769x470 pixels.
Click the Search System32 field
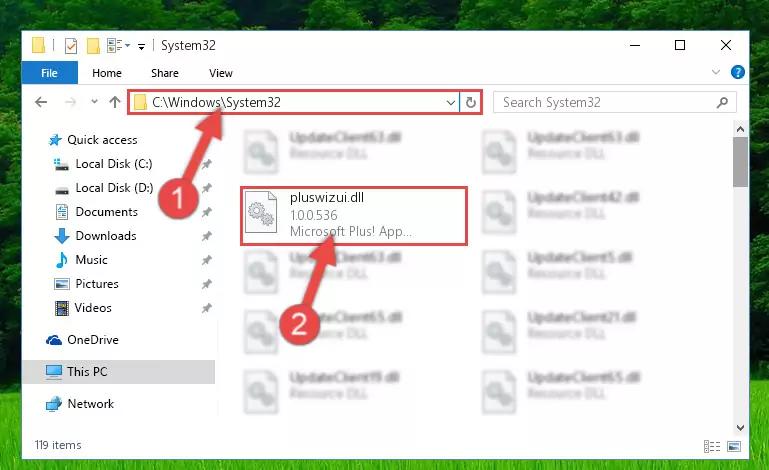click(x=614, y=102)
